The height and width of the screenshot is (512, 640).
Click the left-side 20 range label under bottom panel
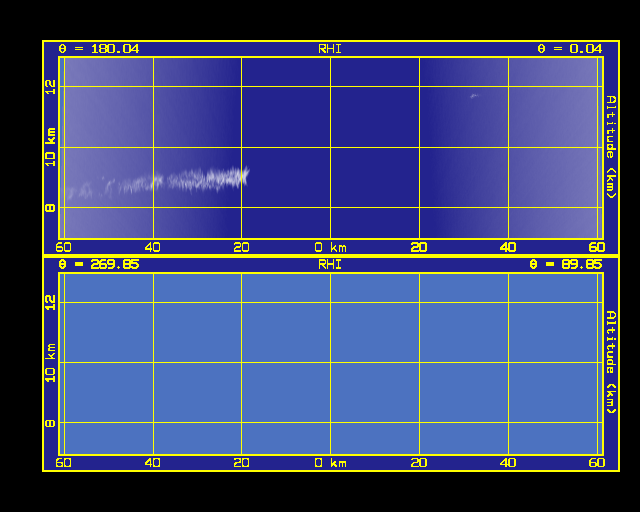click(x=242, y=463)
